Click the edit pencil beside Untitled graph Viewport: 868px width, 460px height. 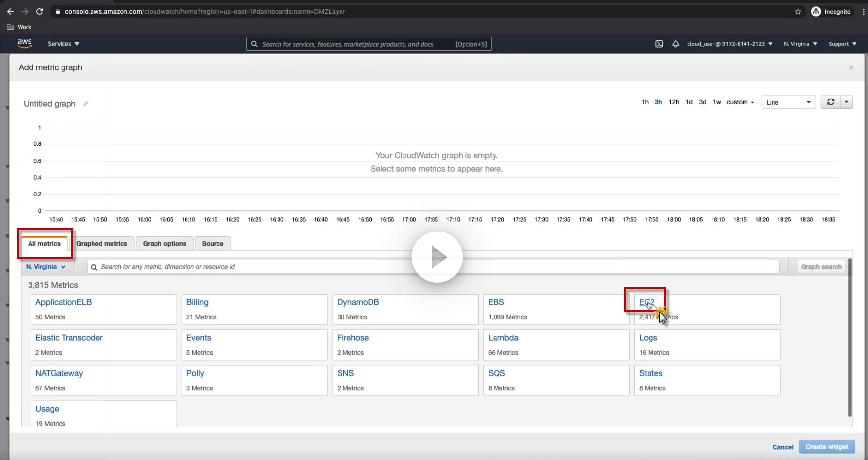point(86,104)
